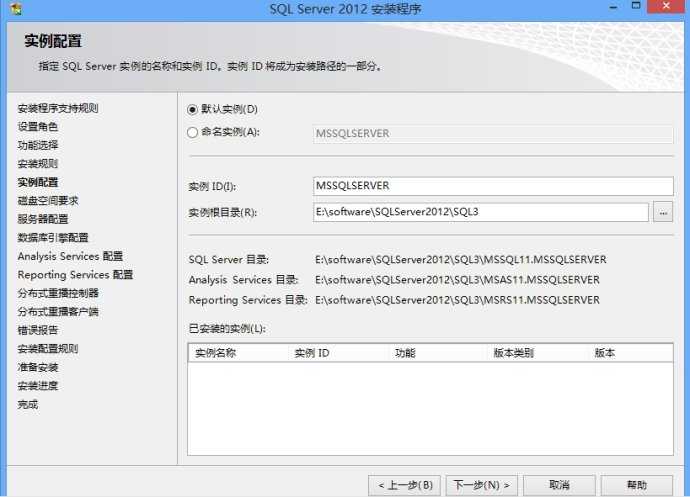This screenshot has height=497, width=690.
Task: Select 分布式重播客户端 step in sidebar
Action: click(x=58, y=312)
